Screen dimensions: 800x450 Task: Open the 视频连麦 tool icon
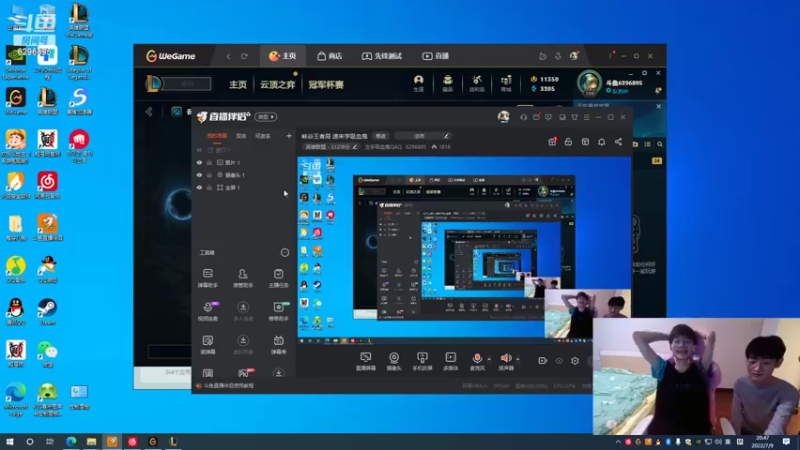(208, 311)
